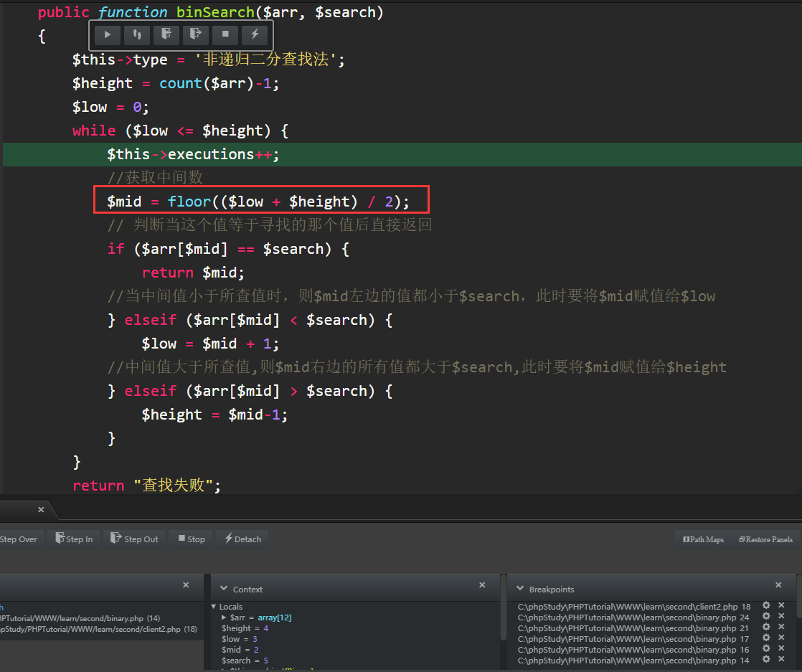Detach the debugger with Detach button
The image size is (802, 672).
[x=243, y=539]
